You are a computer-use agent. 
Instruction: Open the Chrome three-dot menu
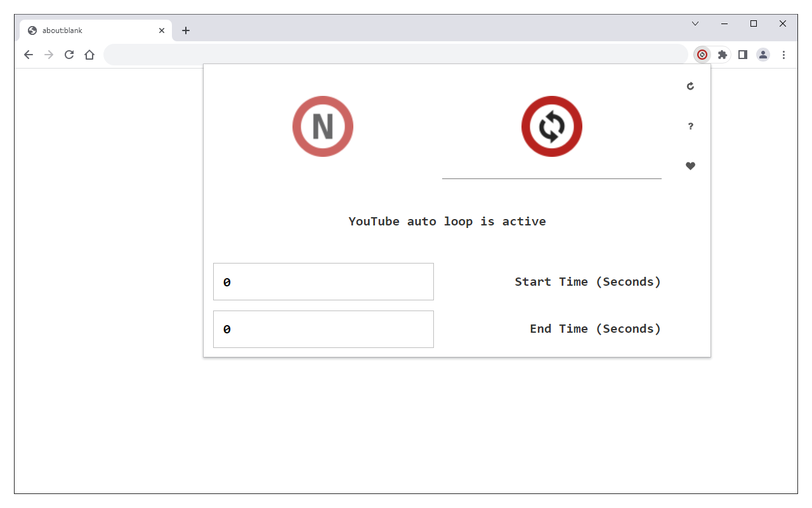[x=784, y=55]
